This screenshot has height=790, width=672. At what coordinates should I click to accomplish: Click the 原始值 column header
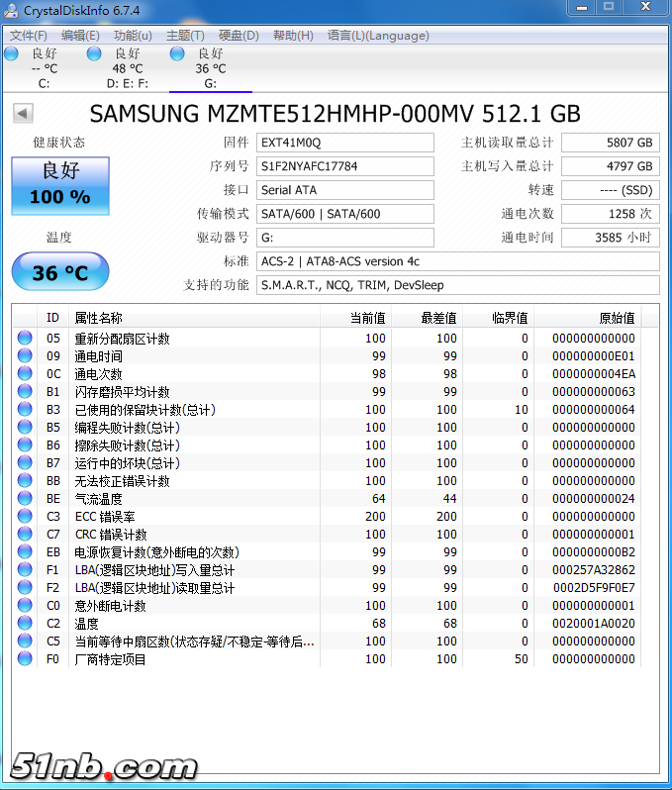[616, 318]
